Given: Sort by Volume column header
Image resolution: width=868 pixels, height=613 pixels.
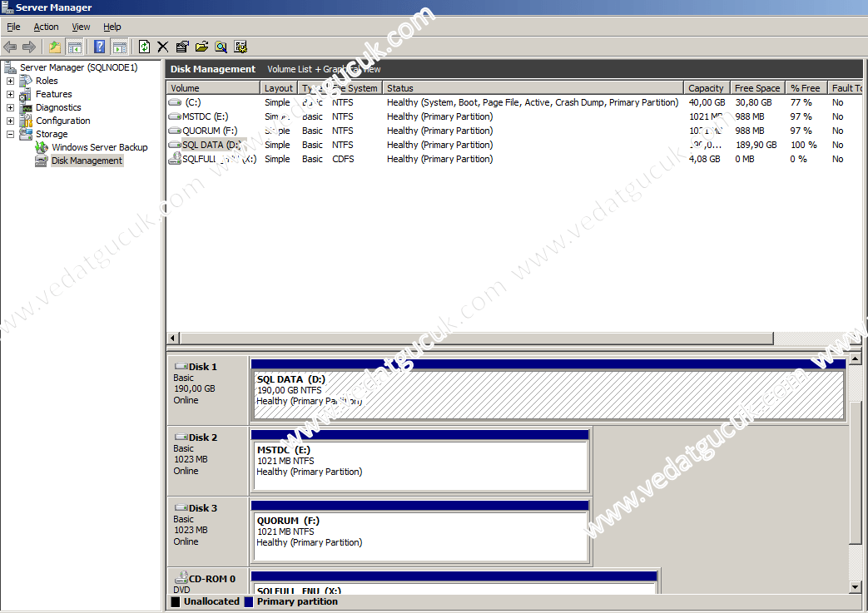Looking at the screenshot, I should pos(213,88).
